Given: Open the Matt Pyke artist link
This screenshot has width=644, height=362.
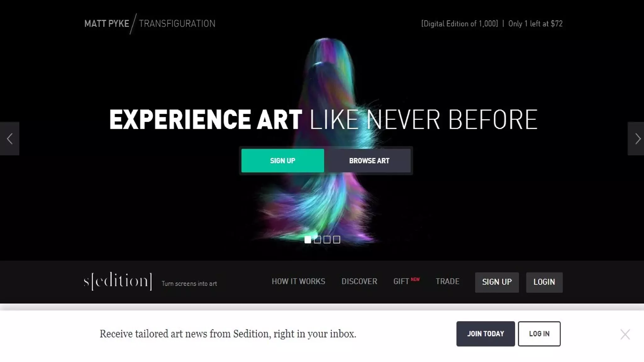Looking at the screenshot, I should coord(107,24).
